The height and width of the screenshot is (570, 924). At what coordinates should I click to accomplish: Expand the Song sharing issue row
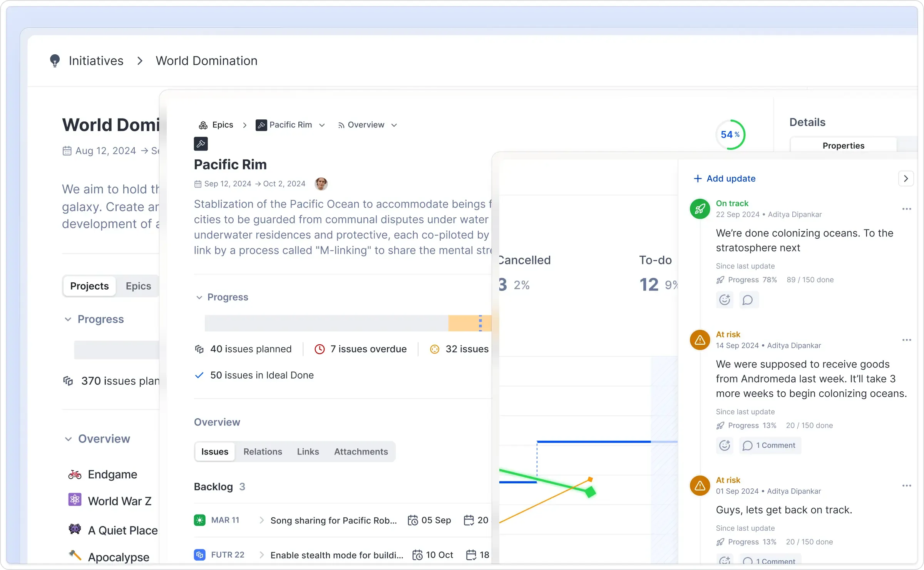coord(262,520)
